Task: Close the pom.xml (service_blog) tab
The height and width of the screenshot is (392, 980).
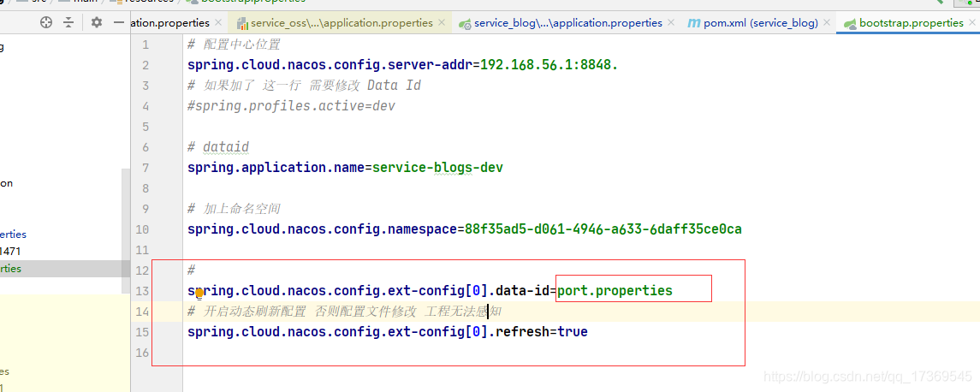Action: (827, 22)
